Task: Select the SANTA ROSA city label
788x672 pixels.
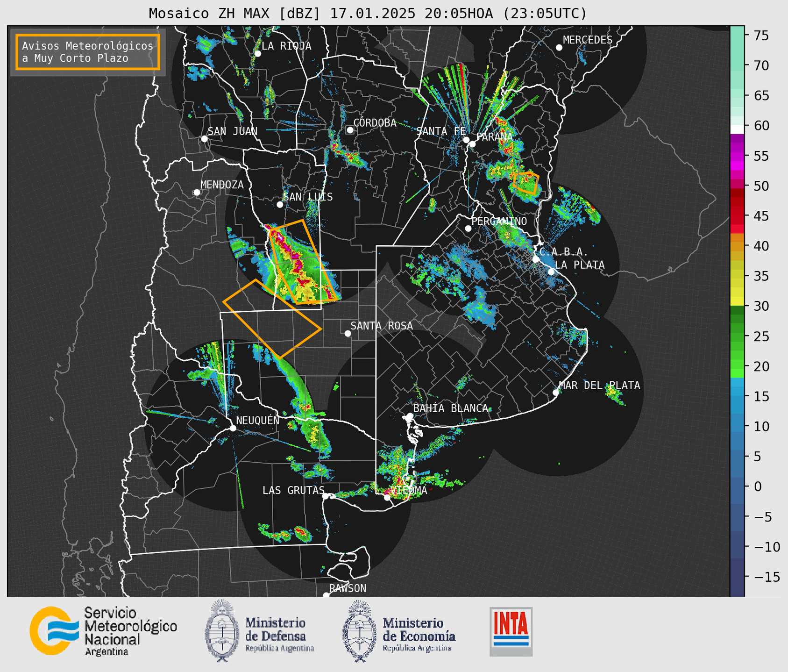Action: [382, 326]
